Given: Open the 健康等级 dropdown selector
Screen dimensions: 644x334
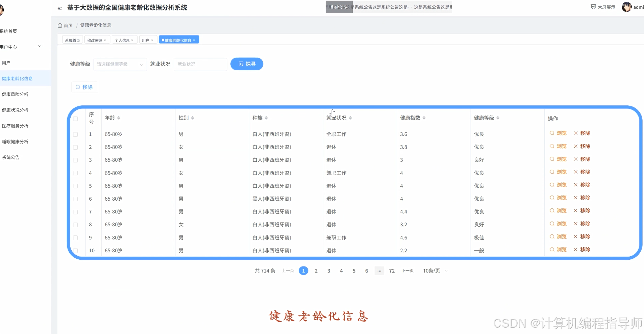Looking at the screenshot, I should [x=120, y=64].
